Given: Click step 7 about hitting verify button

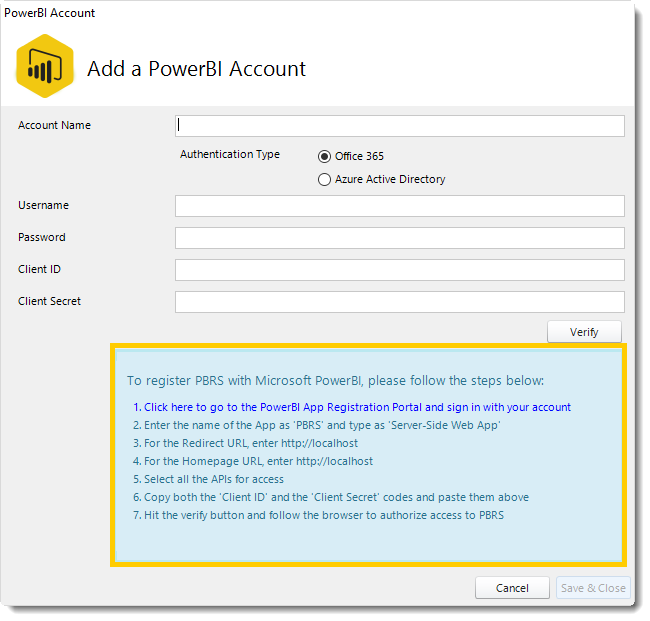Looking at the screenshot, I should coord(318,515).
